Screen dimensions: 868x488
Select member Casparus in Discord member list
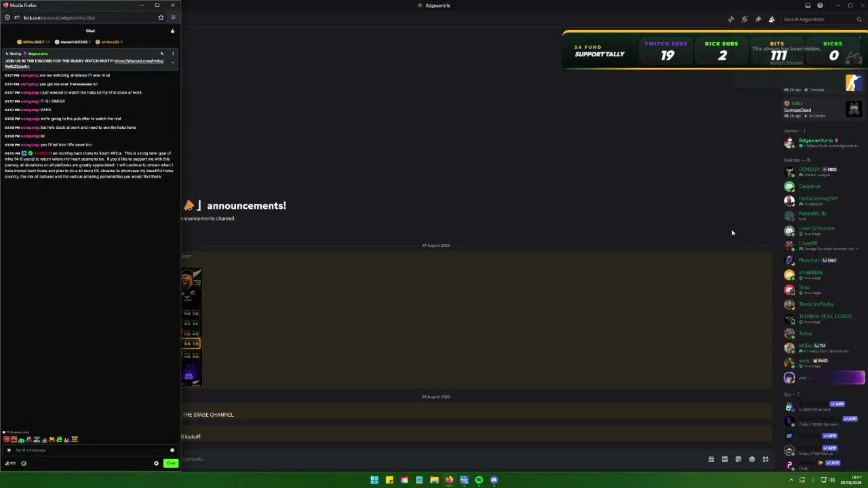(x=824, y=186)
